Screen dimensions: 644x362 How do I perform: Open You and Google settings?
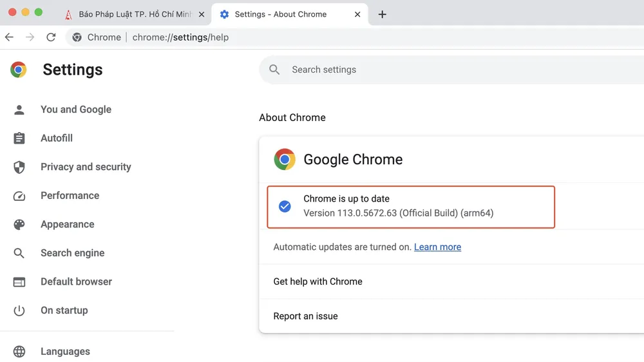click(75, 110)
